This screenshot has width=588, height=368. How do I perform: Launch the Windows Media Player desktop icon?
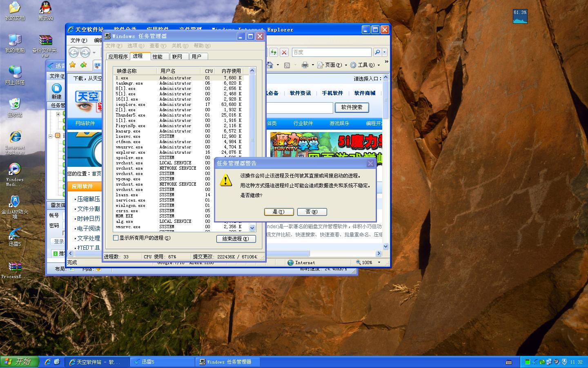[x=15, y=175]
